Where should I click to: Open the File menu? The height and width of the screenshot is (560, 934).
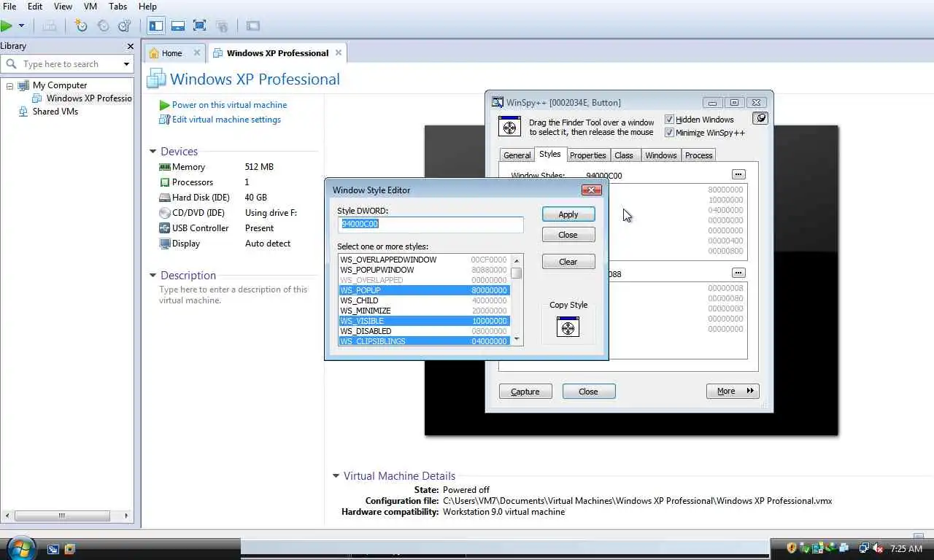click(9, 7)
